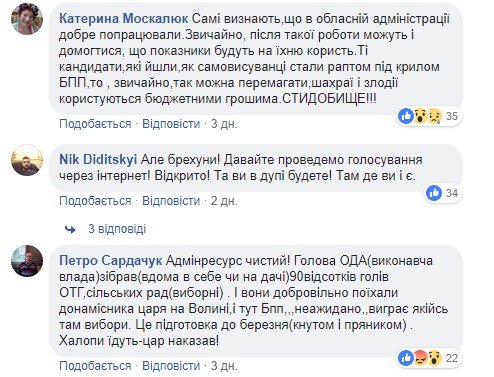This screenshot has height=377, width=494.
Task: Click the like reaction icon on Петро Сардачук's comment
Action: 406,358
